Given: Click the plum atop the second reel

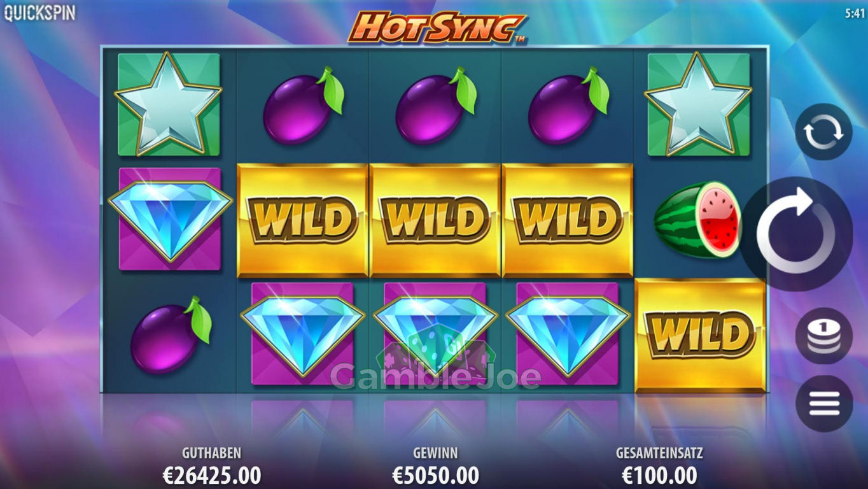Looking at the screenshot, I should point(303,104).
